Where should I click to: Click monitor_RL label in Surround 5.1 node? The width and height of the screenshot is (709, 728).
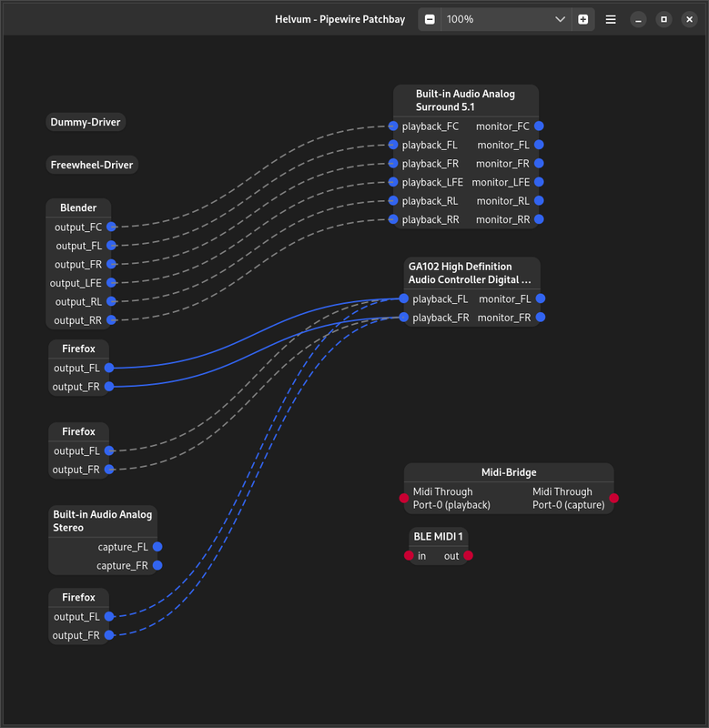pyautogui.click(x=502, y=200)
